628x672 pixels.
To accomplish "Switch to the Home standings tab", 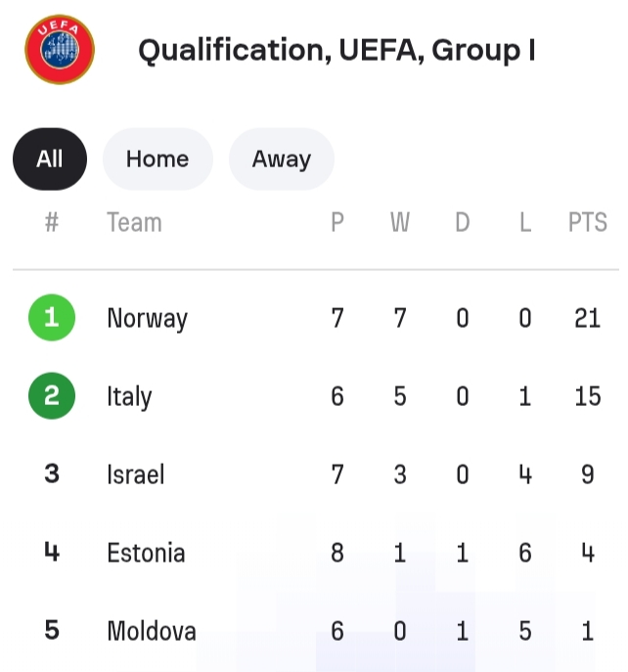I will [157, 159].
